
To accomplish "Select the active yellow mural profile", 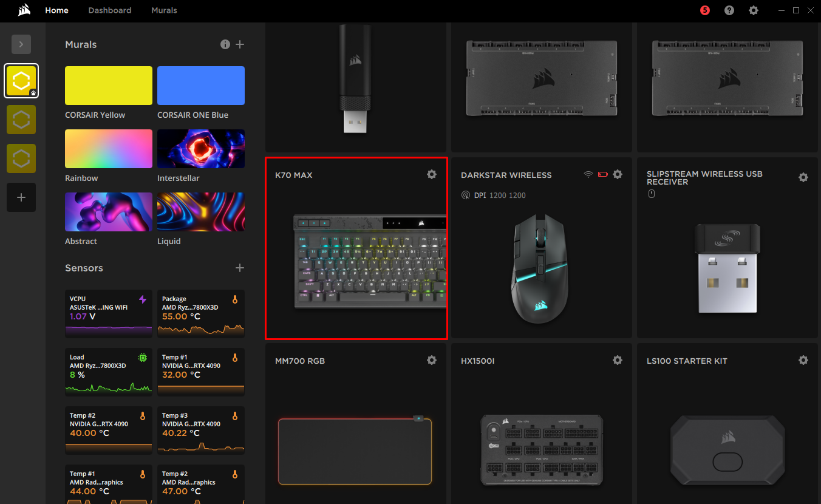I will pos(21,80).
